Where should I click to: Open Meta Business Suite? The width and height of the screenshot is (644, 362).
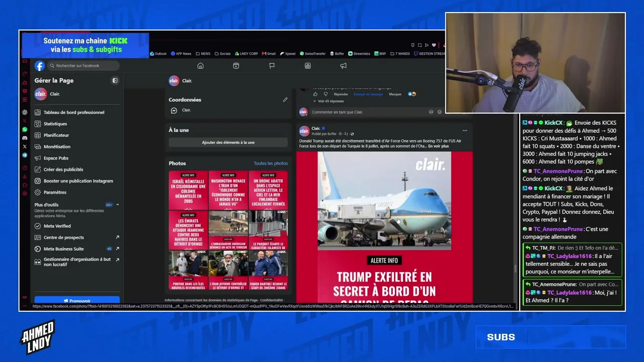(77, 249)
